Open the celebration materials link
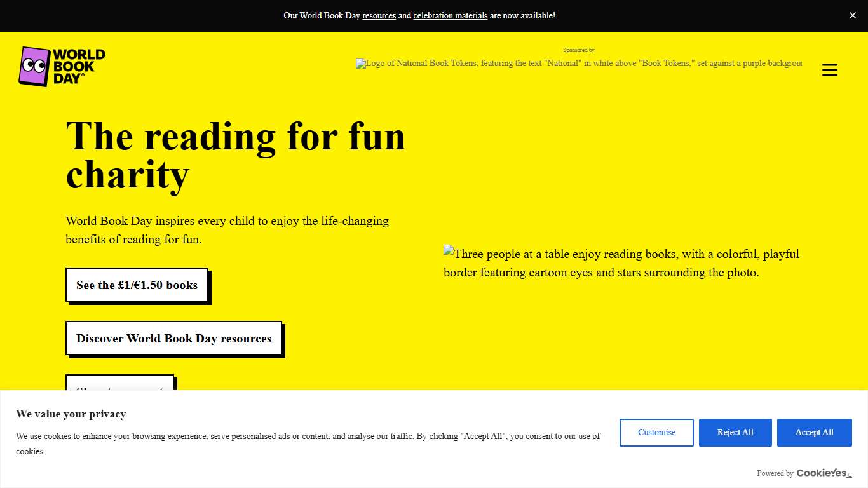The height and width of the screenshot is (488, 868). (450, 15)
